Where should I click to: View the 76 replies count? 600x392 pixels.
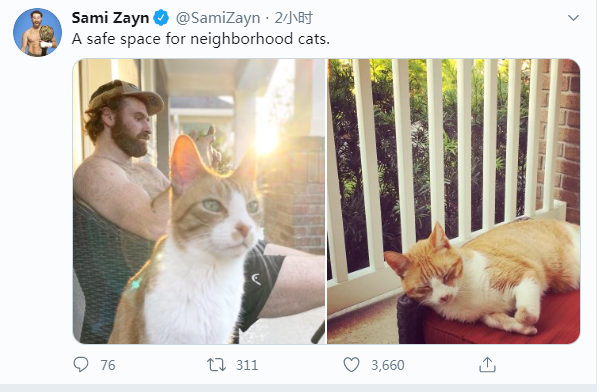(108, 365)
